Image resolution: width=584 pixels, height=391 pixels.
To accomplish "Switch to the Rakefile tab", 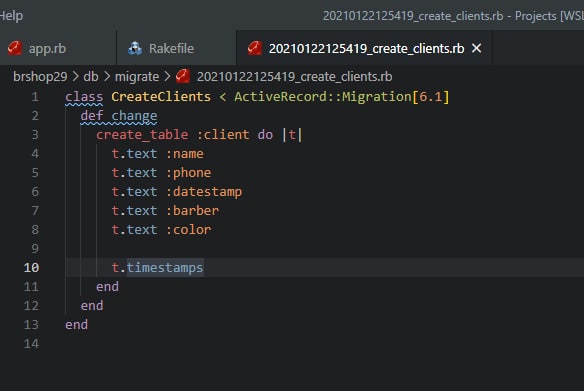I will point(177,48).
